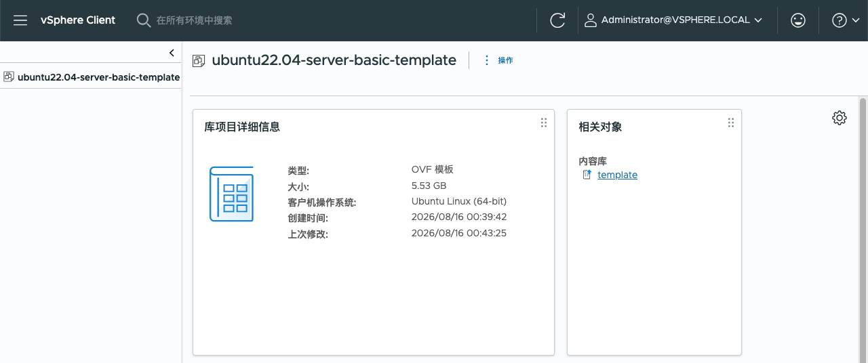Viewport: 868px width, 363px height.
Task: Click the 库项目详细信息 card drag handle
Action: (x=543, y=123)
